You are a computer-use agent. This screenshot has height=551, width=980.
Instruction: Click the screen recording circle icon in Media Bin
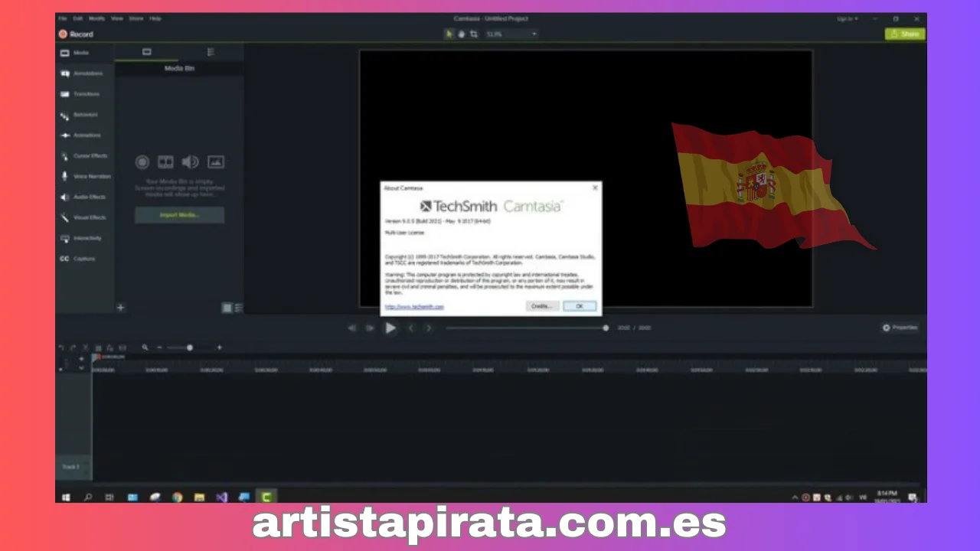[x=142, y=161]
